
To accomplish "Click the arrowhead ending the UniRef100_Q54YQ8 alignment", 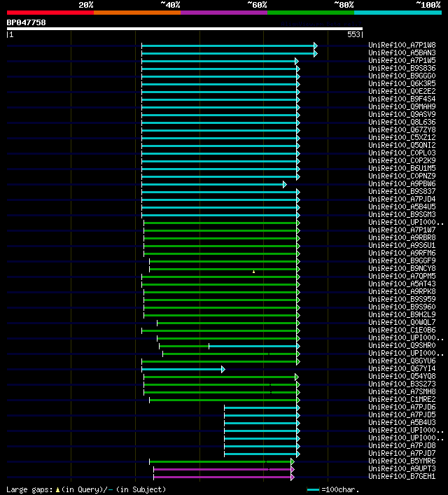I will 297,377.
